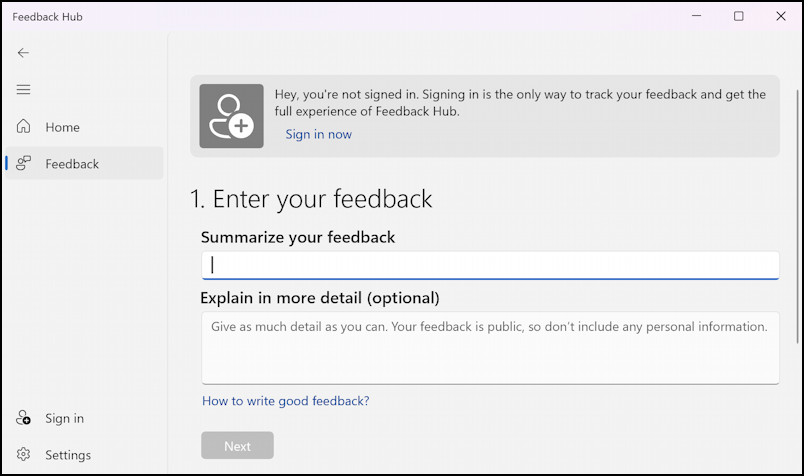Image resolution: width=804 pixels, height=476 pixels.
Task: Maximize the Feedback Hub window
Action: (738, 16)
